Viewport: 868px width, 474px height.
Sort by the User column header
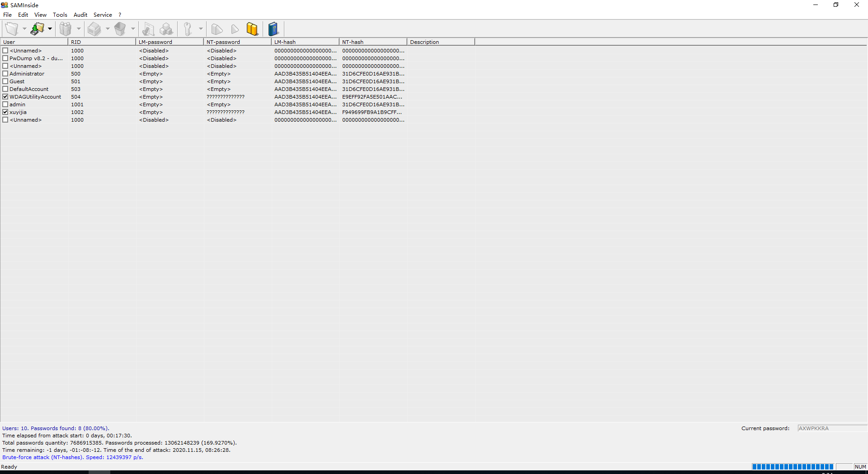coord(34,42)
